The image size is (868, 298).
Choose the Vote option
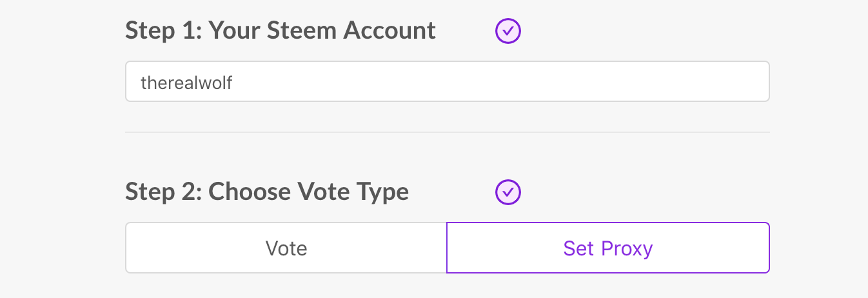coord(286,248)
